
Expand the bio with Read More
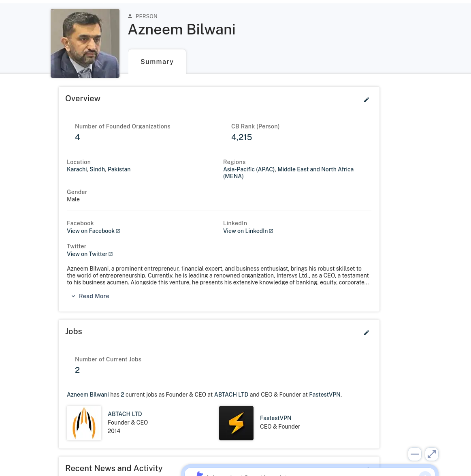[x=90, y=296]
